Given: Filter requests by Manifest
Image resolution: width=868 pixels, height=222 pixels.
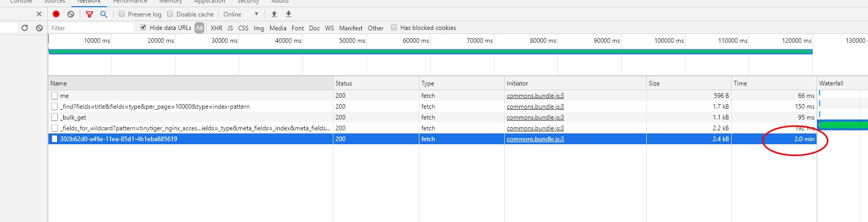Looking at the screenshot, I should (x=351, y=28).
